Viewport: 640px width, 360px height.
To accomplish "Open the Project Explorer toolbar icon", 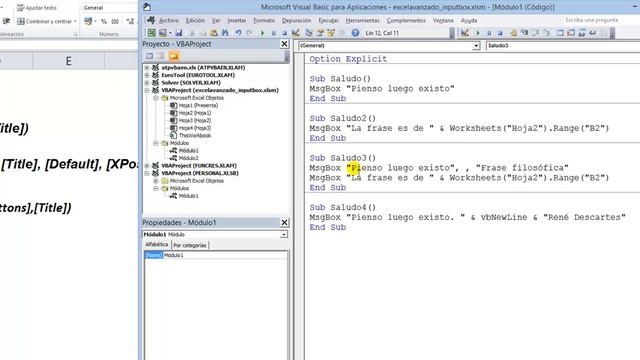I will pos(309,33).
